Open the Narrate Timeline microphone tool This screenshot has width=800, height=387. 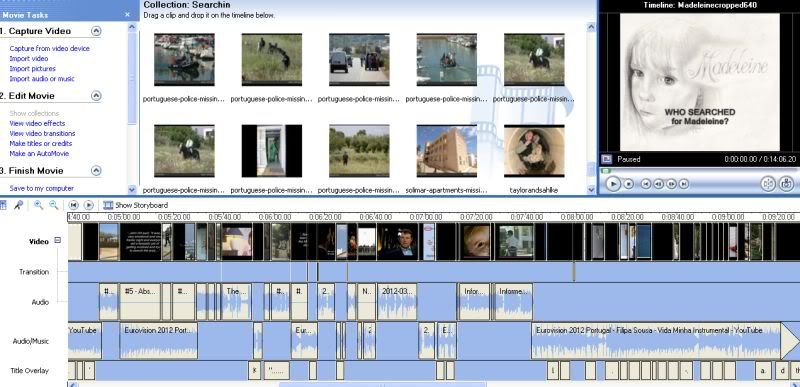click(x=18, y=205)
